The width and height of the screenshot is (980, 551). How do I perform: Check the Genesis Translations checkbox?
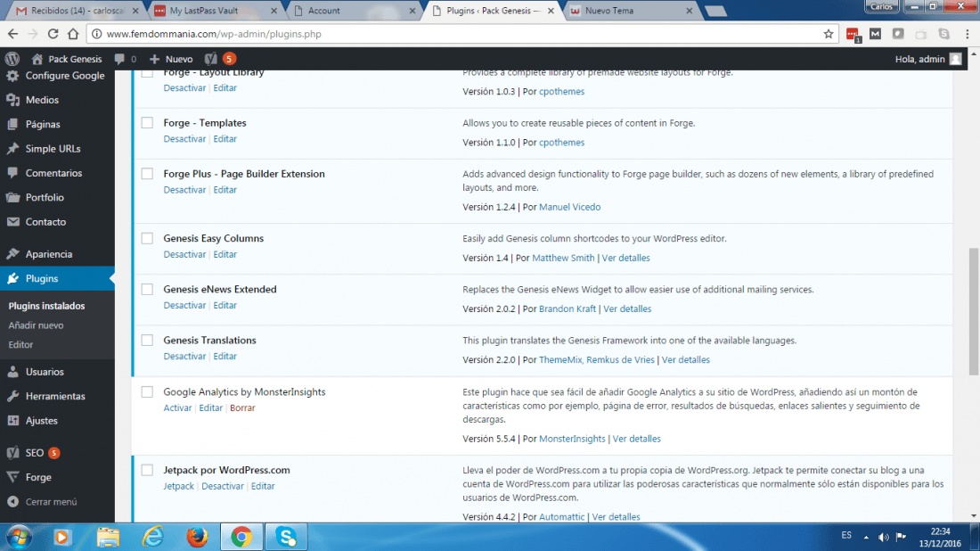point(147,341)
